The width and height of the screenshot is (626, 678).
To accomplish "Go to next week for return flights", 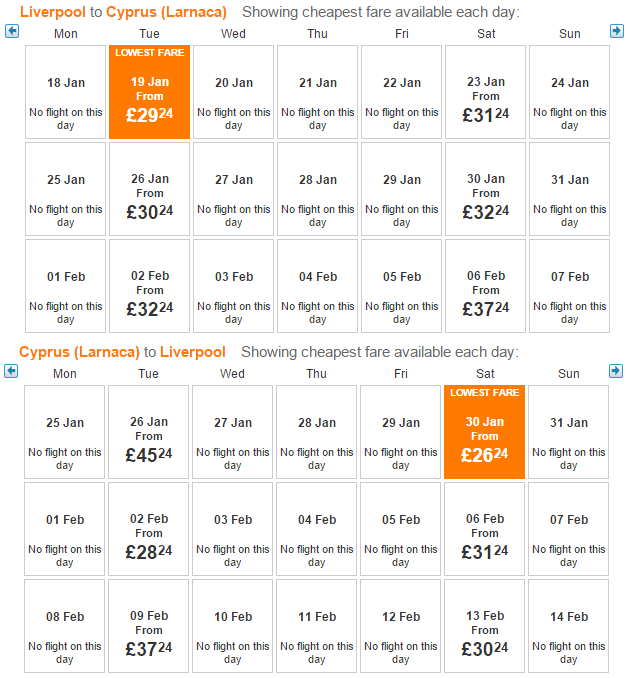I will pos(616,371).
